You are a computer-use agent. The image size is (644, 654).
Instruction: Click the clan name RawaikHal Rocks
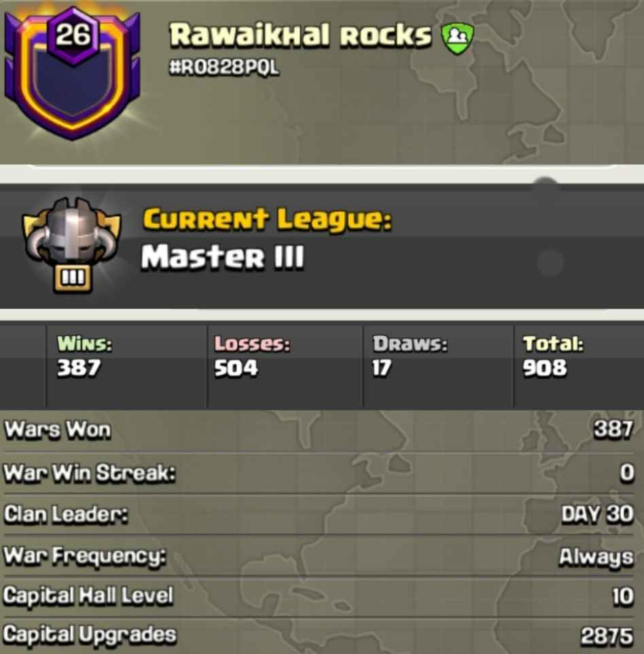300,35
